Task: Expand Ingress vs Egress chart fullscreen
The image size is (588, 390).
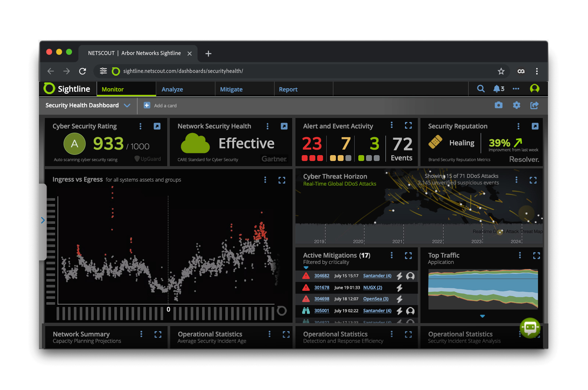Action: pos(282,180)
